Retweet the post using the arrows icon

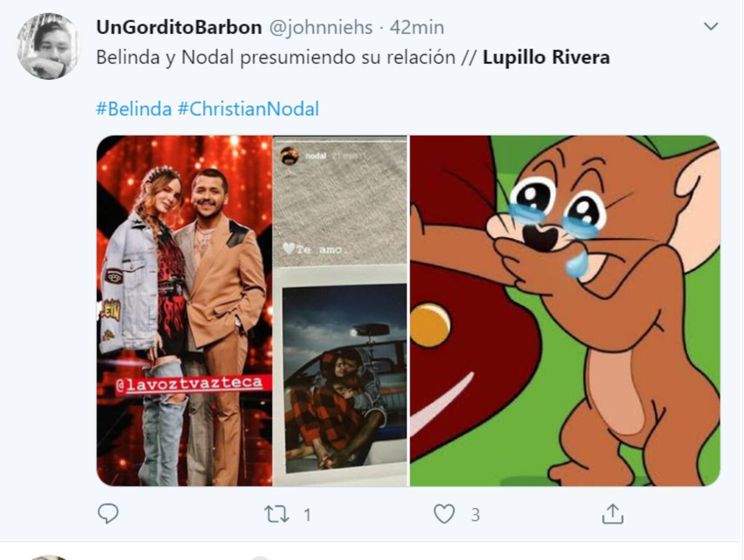tap(277, 514)
